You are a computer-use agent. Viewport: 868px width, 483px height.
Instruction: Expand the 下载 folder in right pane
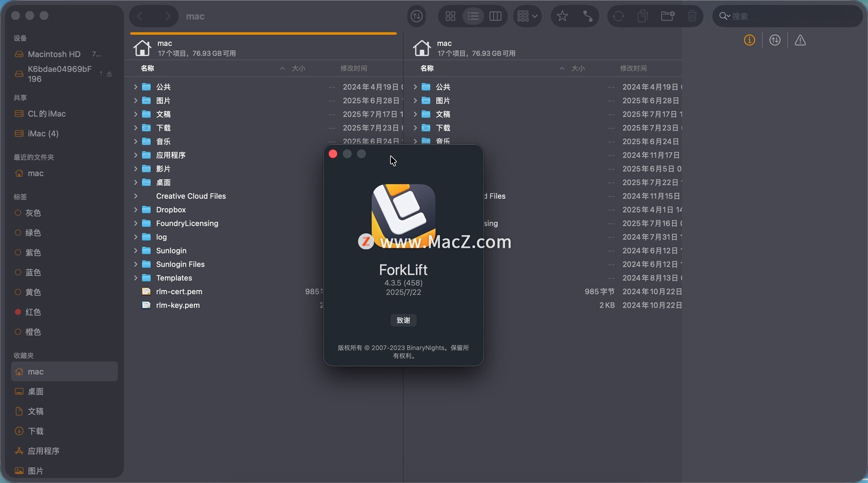(x=415, y=128)
